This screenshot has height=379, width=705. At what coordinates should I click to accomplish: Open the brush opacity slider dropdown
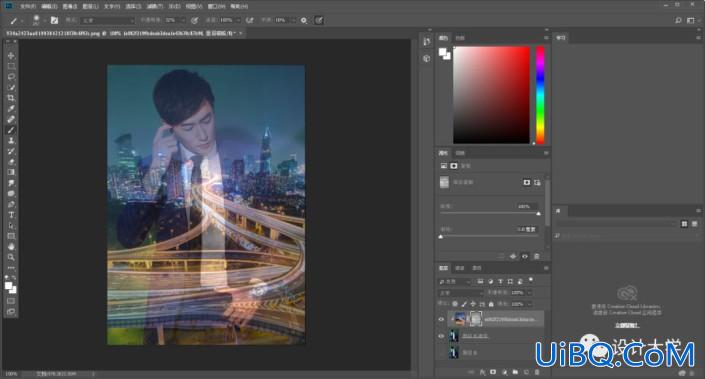tap(183, 20)
